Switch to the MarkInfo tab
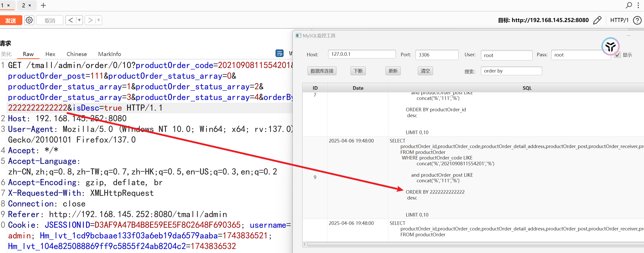Image resolution: width=644 pixels, height=253 pixels. (x=109, y=54)
